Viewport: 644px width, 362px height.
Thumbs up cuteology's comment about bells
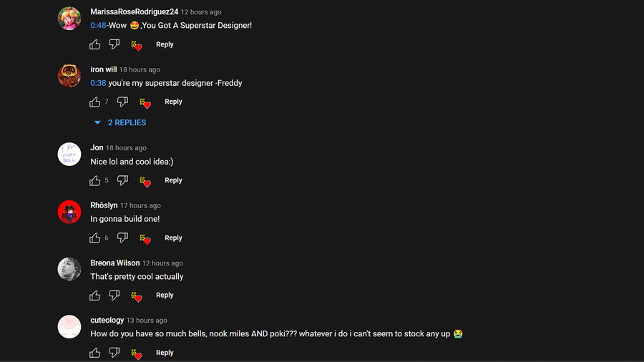pos(95,353)
